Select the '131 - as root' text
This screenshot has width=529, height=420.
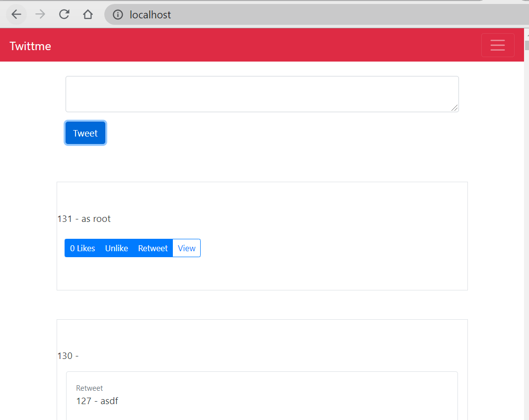pos(84,219)
